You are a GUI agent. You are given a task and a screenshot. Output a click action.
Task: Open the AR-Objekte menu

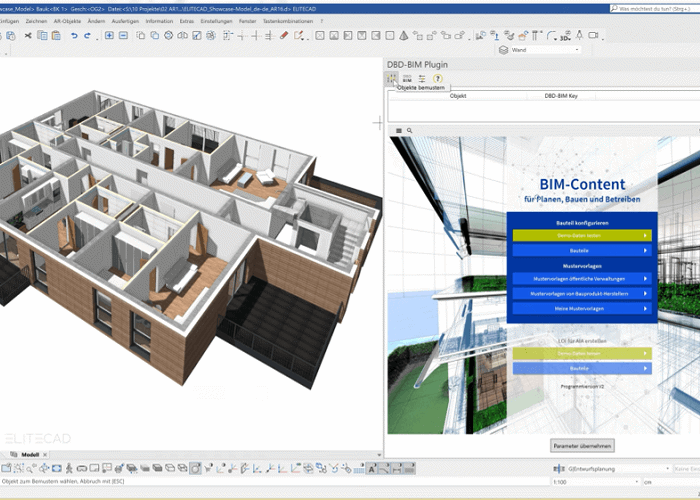(67, 21)
